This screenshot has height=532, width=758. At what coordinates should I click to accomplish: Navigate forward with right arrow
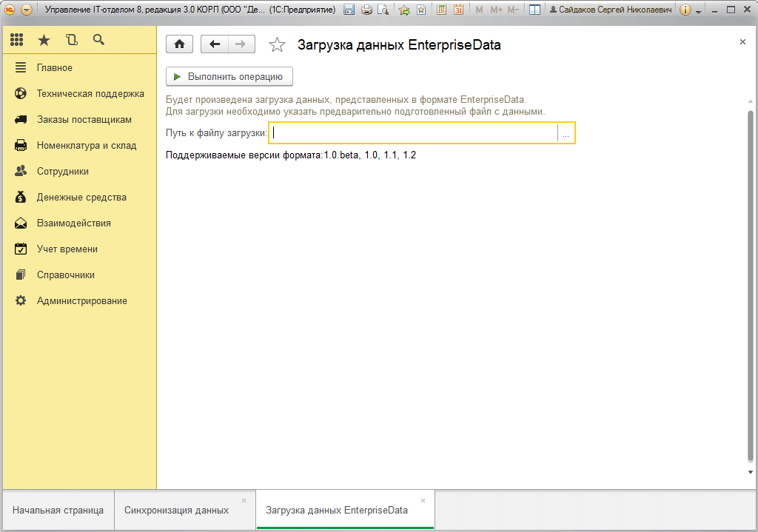point(241,44)
